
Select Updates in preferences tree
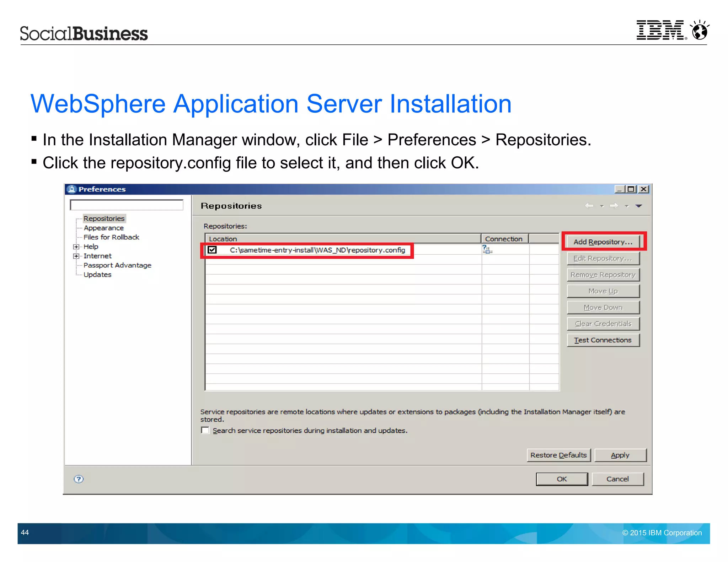click(97, 275)
